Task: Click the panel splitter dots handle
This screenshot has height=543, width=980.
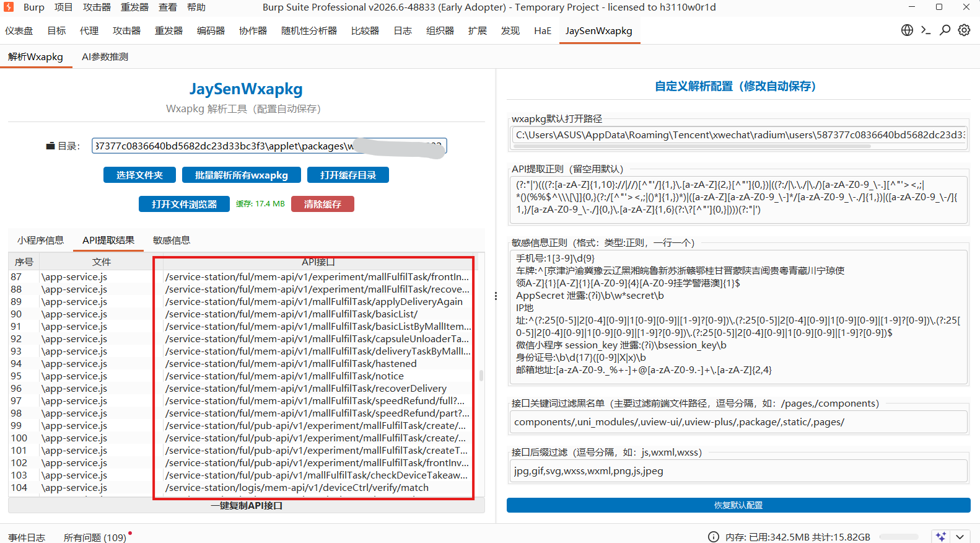Action: coord(496,296)
